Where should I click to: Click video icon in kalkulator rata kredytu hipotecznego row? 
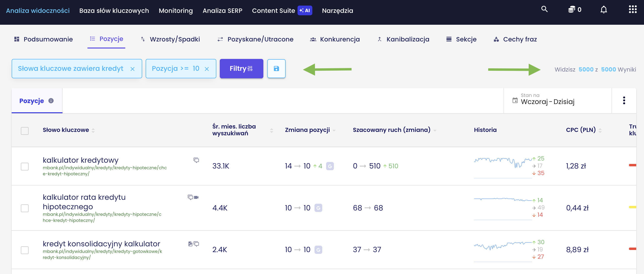pyautogui.click(x=196, y=197)
